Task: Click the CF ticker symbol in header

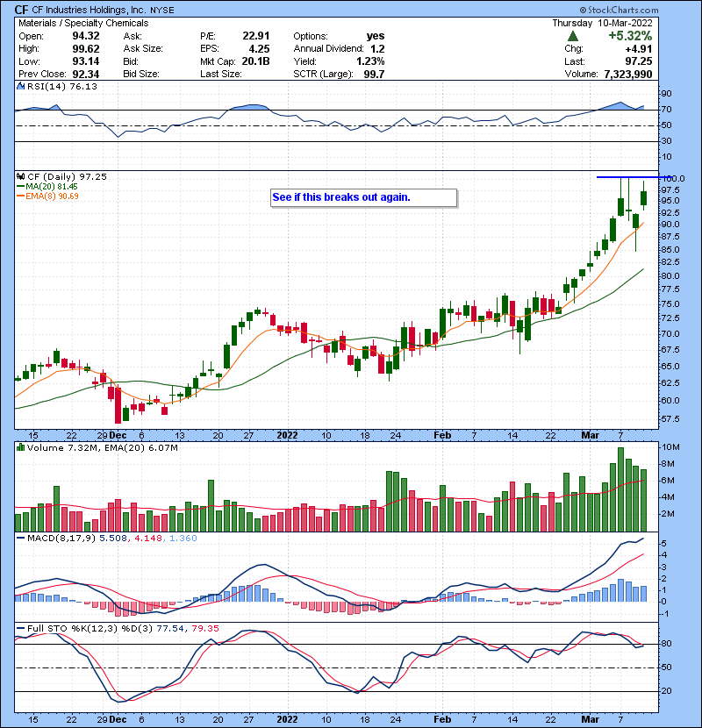Action: click(21, 10)
